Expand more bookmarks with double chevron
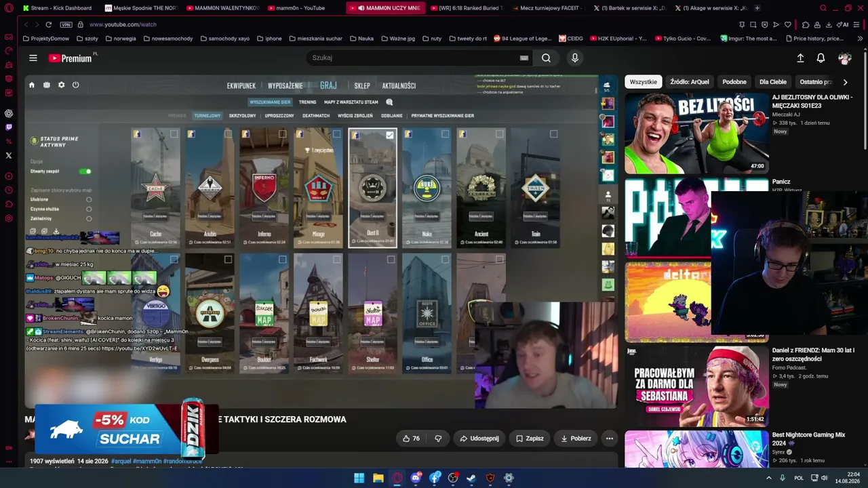This screenshot has width=868, height=488. point(860,39)
